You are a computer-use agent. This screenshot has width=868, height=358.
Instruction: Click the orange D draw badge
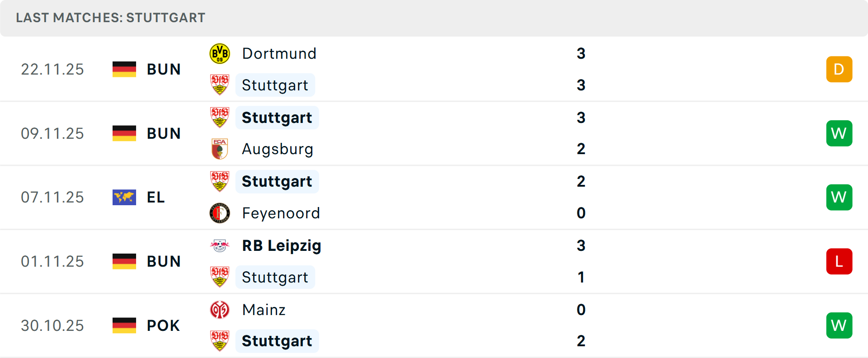[839, 69]
